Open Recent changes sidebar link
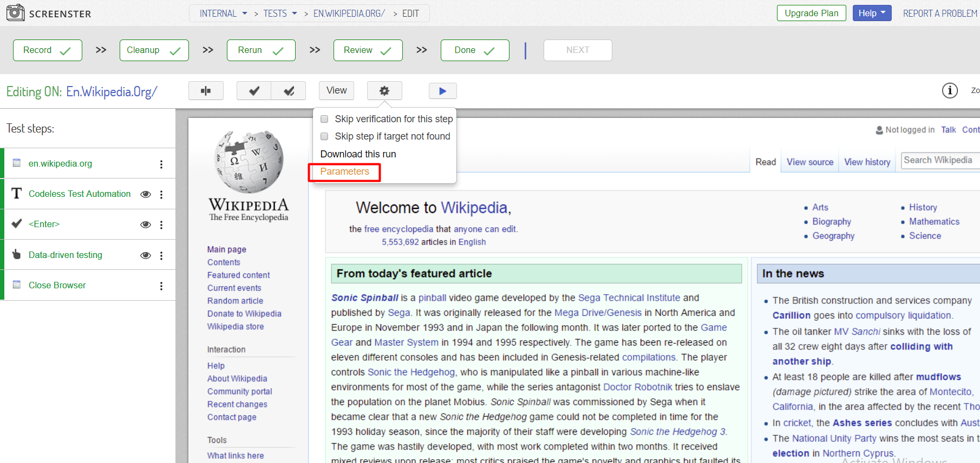 click(237, 405)
